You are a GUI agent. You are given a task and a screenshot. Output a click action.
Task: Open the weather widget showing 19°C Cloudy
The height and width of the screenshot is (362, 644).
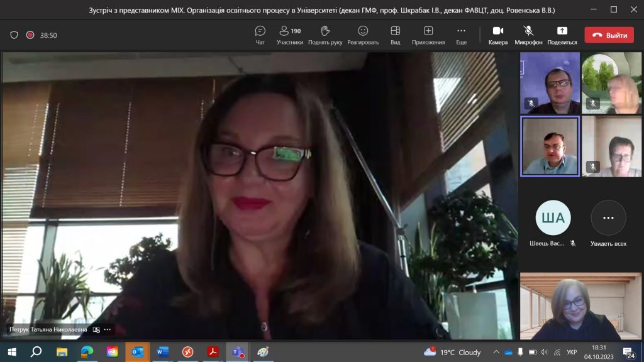452,352
